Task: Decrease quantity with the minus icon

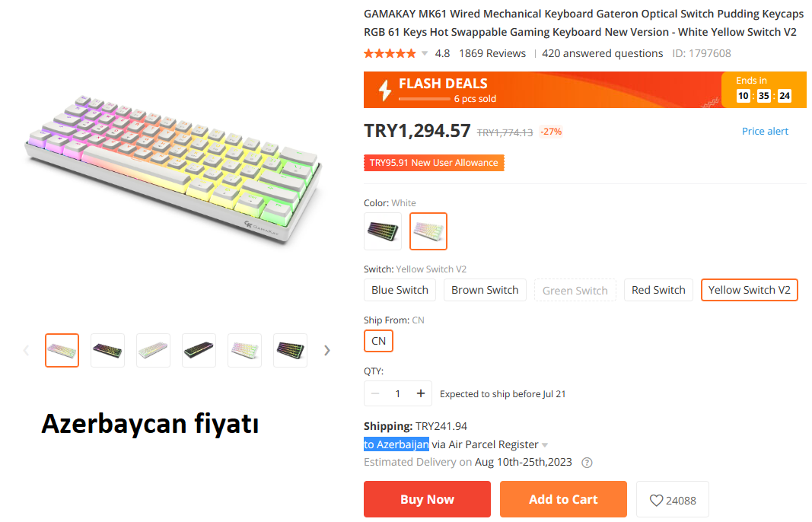Action: tap(375, 393)
